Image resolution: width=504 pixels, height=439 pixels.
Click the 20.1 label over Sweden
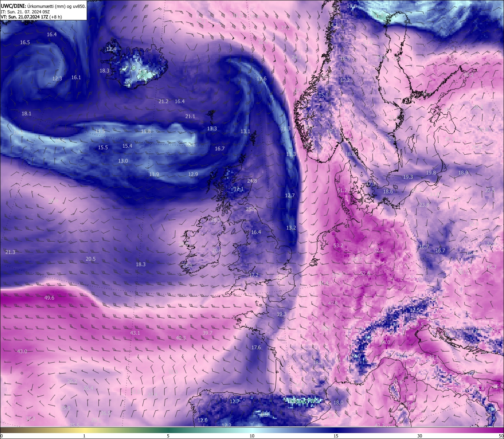coord(391,139)
